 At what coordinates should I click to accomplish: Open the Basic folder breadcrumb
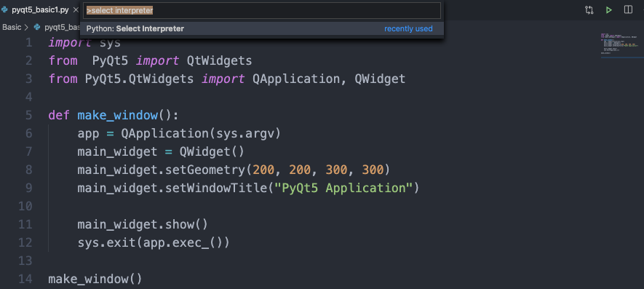coord(12,28)
